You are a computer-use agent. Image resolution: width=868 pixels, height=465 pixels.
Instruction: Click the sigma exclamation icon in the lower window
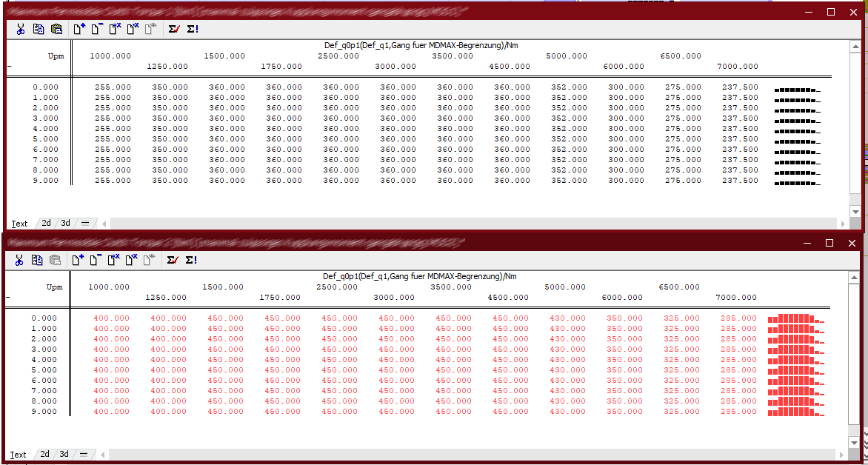[192, 260]
